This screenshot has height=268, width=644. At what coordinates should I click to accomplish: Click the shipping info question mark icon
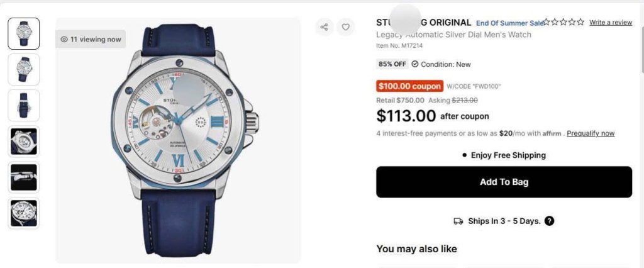(549, 221)
